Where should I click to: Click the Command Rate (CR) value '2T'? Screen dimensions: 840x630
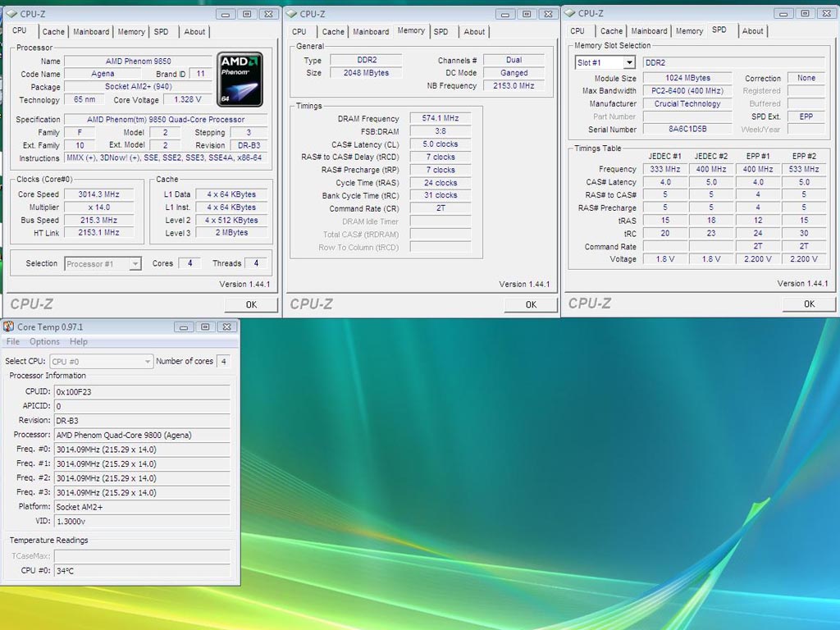pyautogui.click(x=441, y=208)
